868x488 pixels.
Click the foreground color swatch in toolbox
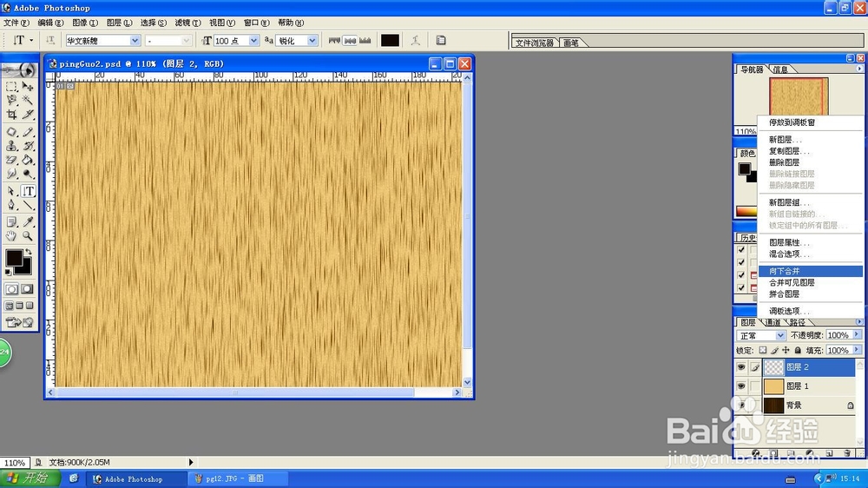coord(14,258)
